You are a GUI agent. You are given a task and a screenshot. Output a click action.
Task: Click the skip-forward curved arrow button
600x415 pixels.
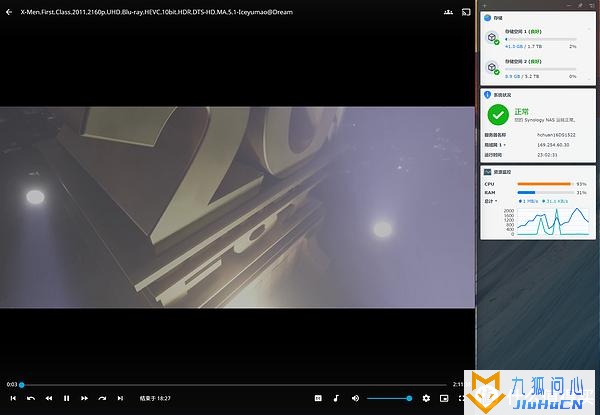point(102,398)
